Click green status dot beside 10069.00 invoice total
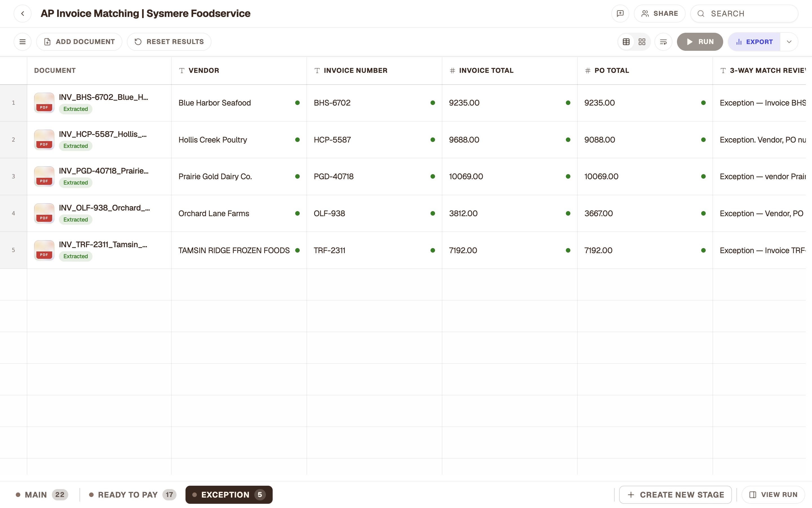The height and width of the screenshot is (508, 812). pos(568,176)
